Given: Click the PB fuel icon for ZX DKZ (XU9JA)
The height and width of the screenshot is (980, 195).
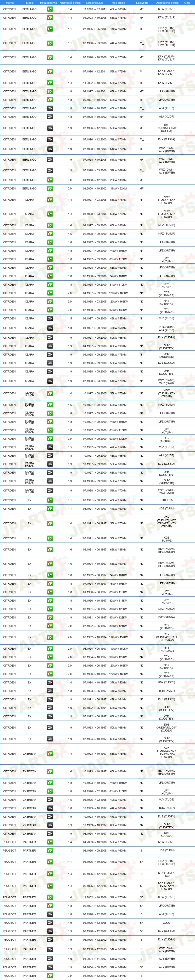Looking at the screenshot, I should pyautogui.click(x=50, y=609).
